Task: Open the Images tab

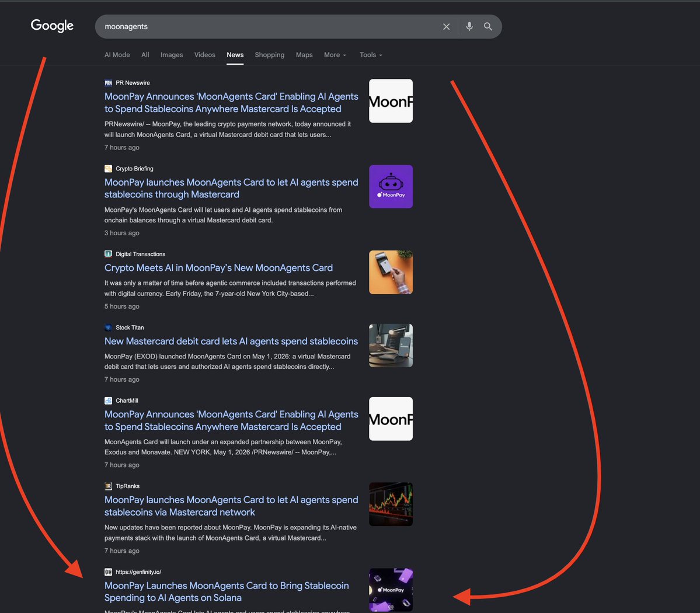Action: coord(172,55)
